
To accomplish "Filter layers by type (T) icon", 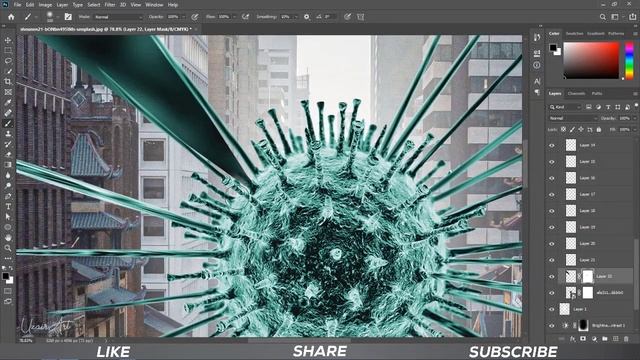I will point(608,107).
